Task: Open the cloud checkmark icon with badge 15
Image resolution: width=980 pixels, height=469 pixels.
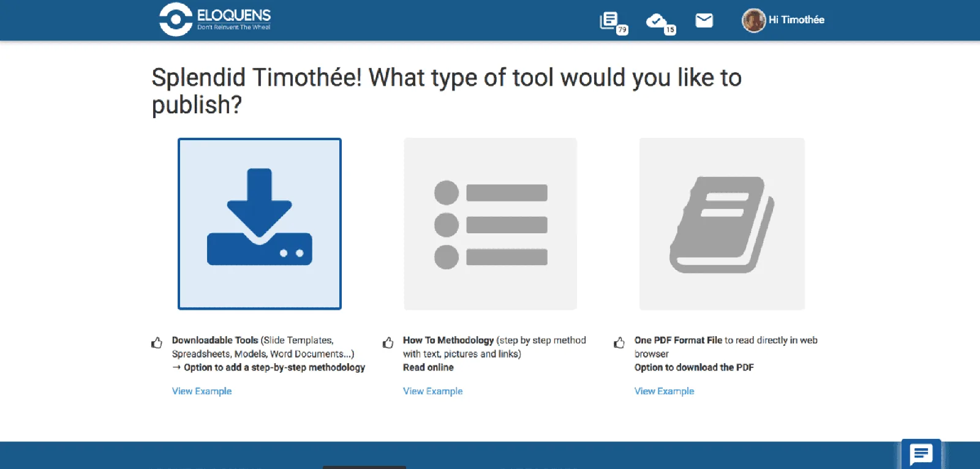Action: point(661,23)
